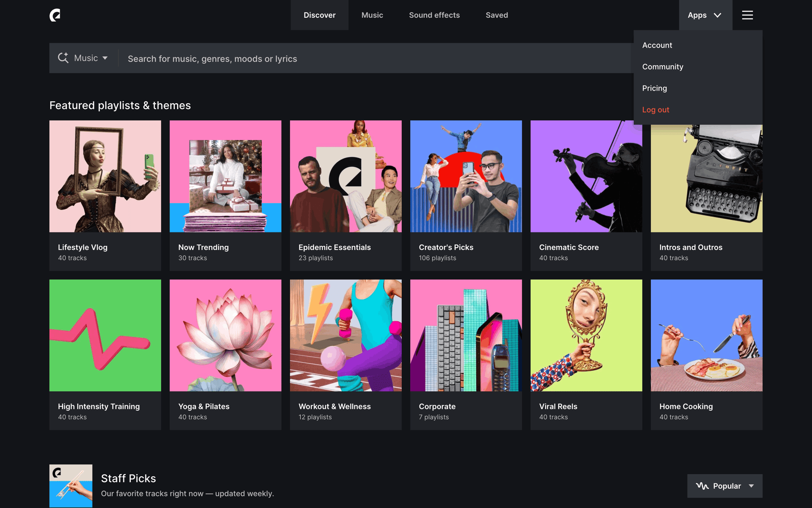The image size is (812, 508).
Task: Click the '12 playlists' count text
Action: [x=315, y=417]
